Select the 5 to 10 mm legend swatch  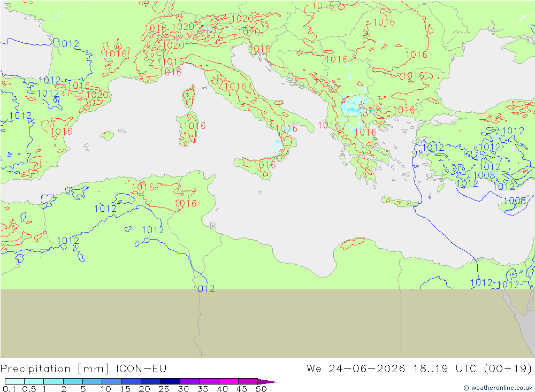pos(93,381)
